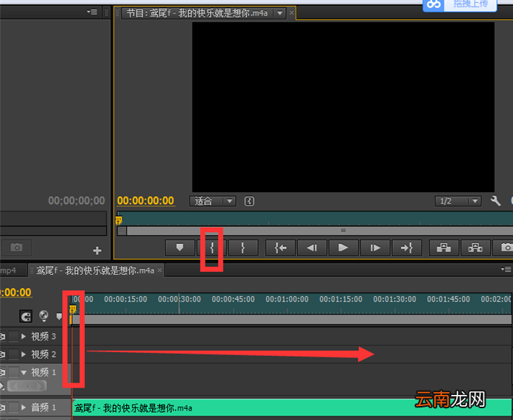Image resolution: width=513 pixels, height=420 pixels.
Task: Toggle the lock box on 音频 1 track
Action: click(x=13, y=407)
